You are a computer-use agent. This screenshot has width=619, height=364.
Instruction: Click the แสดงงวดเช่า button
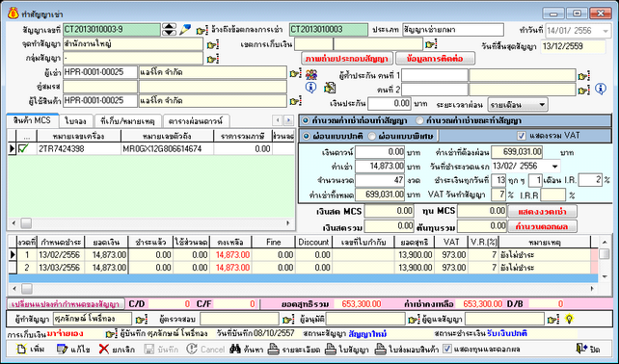pos(542,212)
